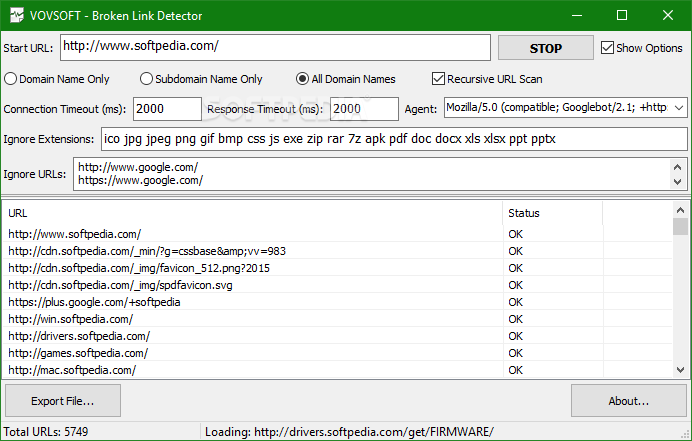The width and height of the screenshot is (692, 441).
Task: Select the http://win.softpedia.com/ row
Action: 338,319
